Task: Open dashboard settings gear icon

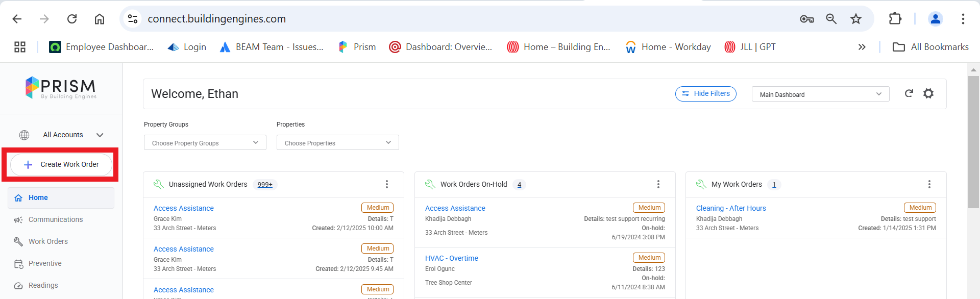Action: coord(928,93)
